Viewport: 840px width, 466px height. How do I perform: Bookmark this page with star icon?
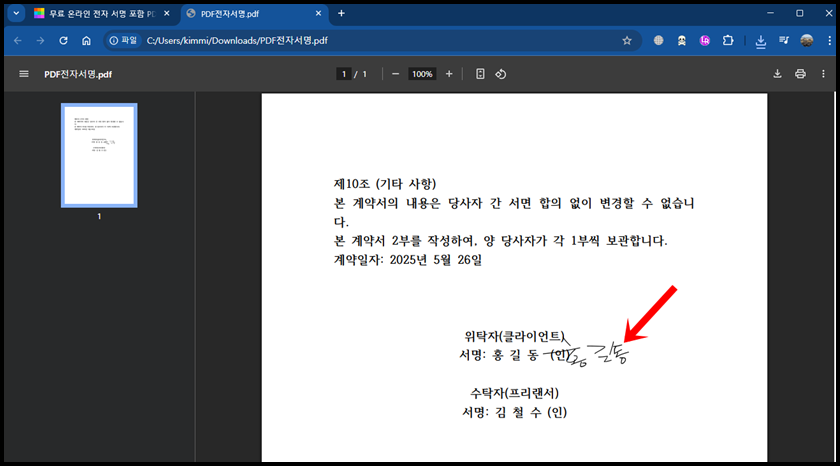pos(627,41)
